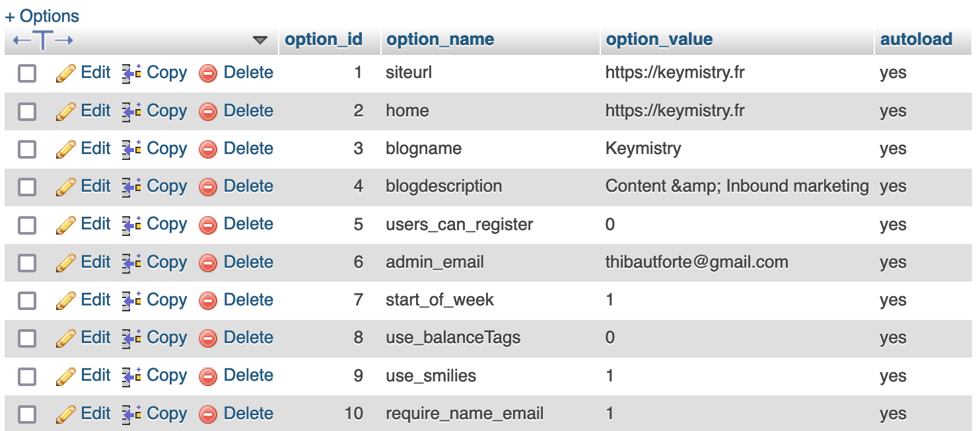The width and height of the screenshot is (980, 431).
Task: Delete the admin_email row via its delete icon
Action: tap(208, 262)
